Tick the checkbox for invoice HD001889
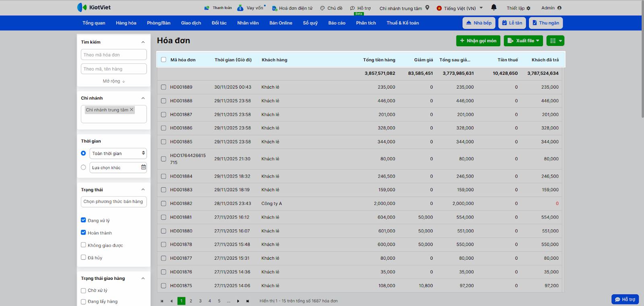644x306 pixels. coord(163,87)
